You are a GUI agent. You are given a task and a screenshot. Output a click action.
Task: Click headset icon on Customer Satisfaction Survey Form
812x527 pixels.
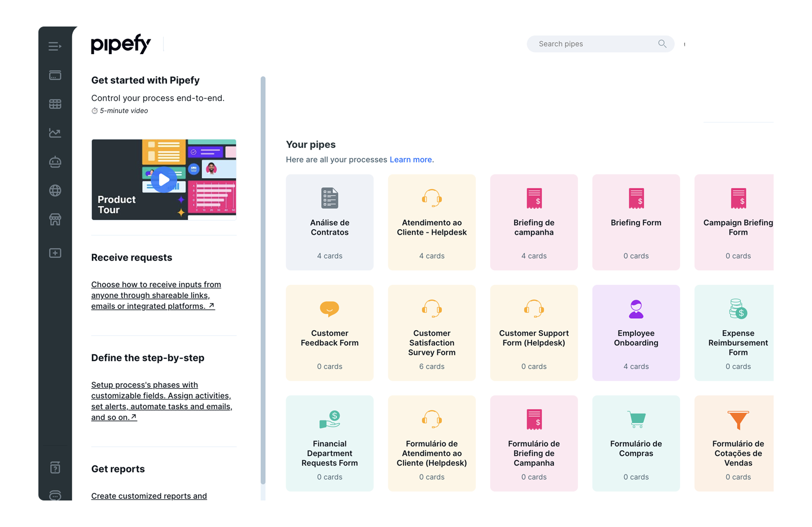click(x=432, y=309)
